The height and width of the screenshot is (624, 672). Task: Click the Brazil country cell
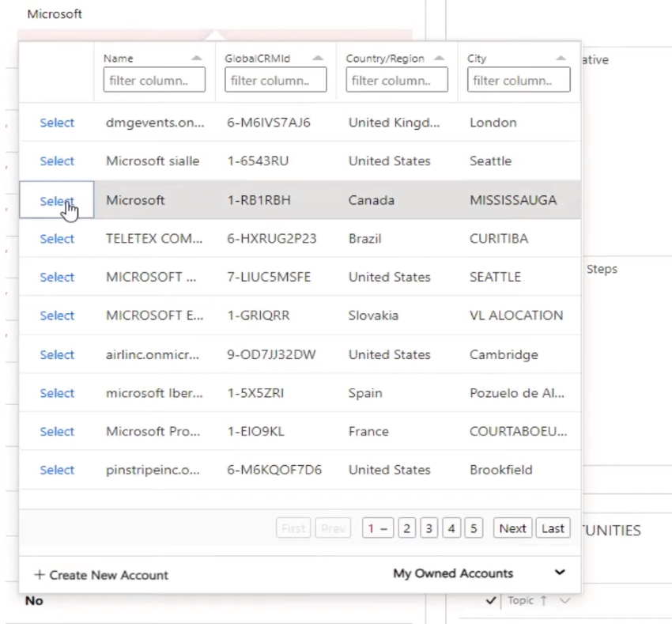364,239
